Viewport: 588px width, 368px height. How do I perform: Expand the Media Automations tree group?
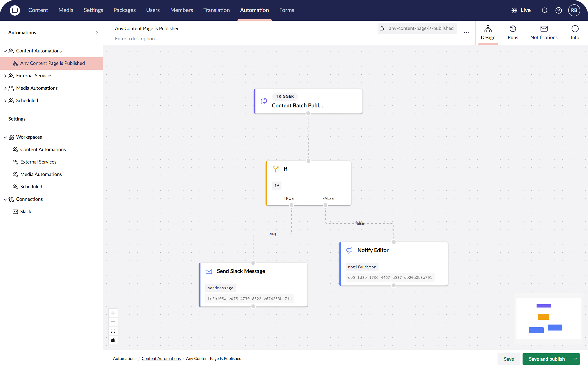pos(5,88)
